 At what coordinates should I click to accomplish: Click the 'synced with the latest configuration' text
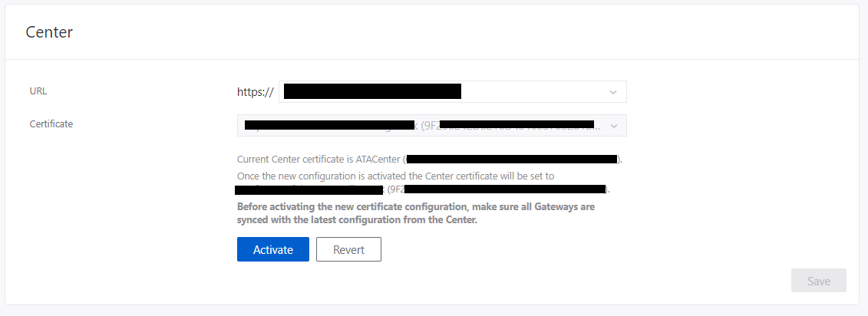point(357,221)
